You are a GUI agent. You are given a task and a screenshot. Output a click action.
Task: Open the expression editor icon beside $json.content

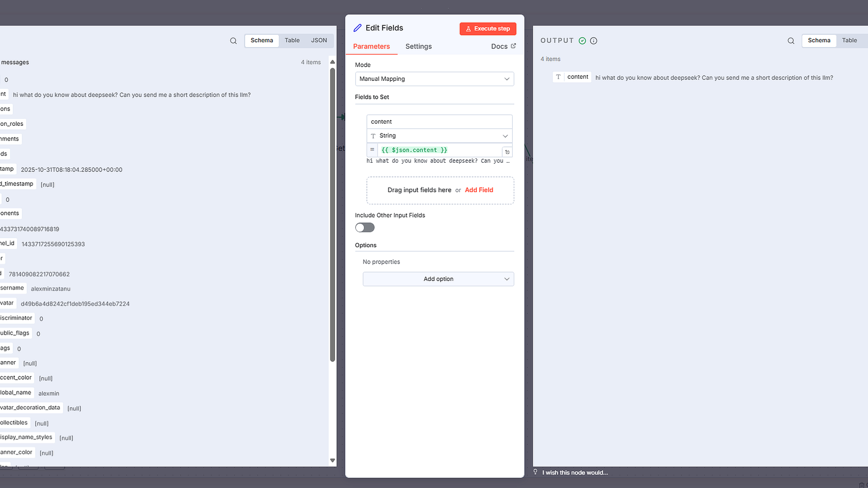(507, 152)
